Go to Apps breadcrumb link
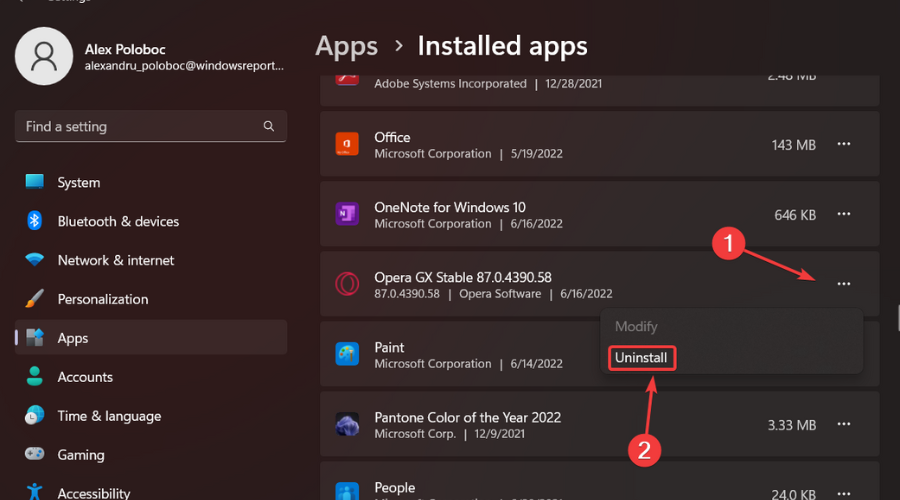Viewport: 900px width, 500px height. click(346, 46)
